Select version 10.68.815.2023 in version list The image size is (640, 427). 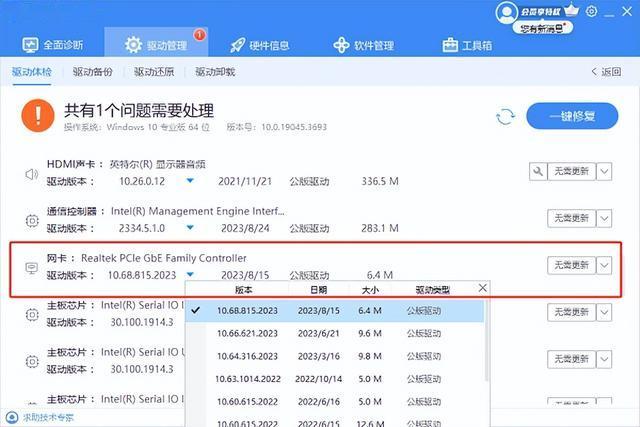pos(335,311)
